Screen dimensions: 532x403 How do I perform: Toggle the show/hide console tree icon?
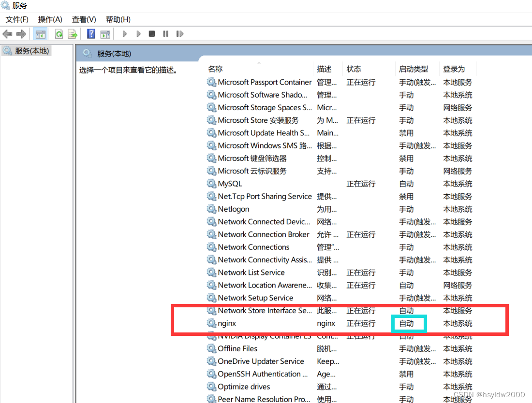click(41, 33)
